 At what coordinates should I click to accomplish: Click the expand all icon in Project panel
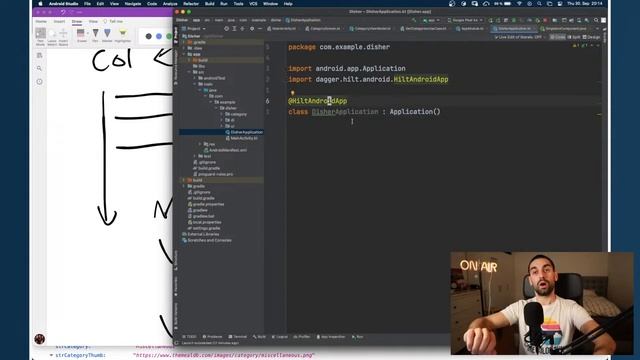234,29
